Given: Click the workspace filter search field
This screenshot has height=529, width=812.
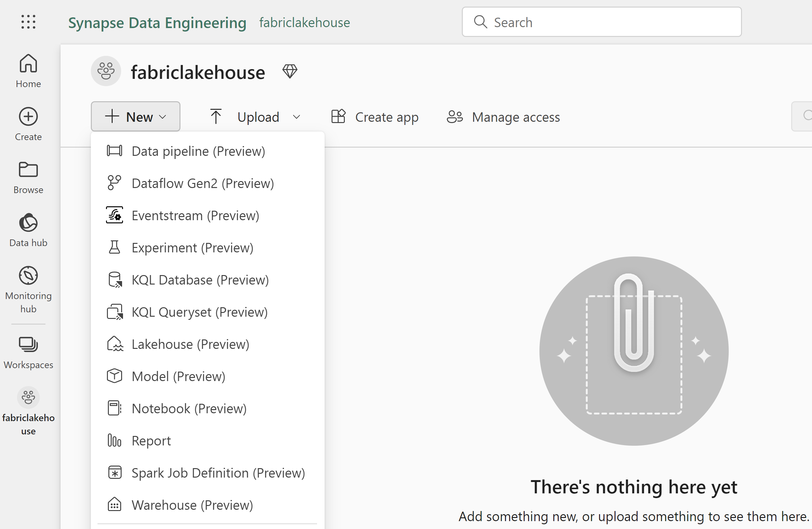Looking at the screenshot, I should (x=802, y=116).
